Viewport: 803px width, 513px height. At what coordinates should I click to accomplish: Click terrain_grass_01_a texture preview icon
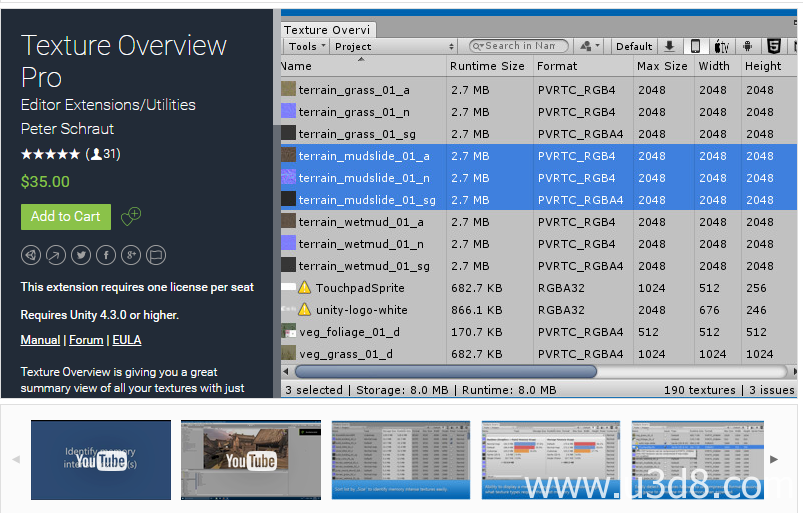(288, 89)
